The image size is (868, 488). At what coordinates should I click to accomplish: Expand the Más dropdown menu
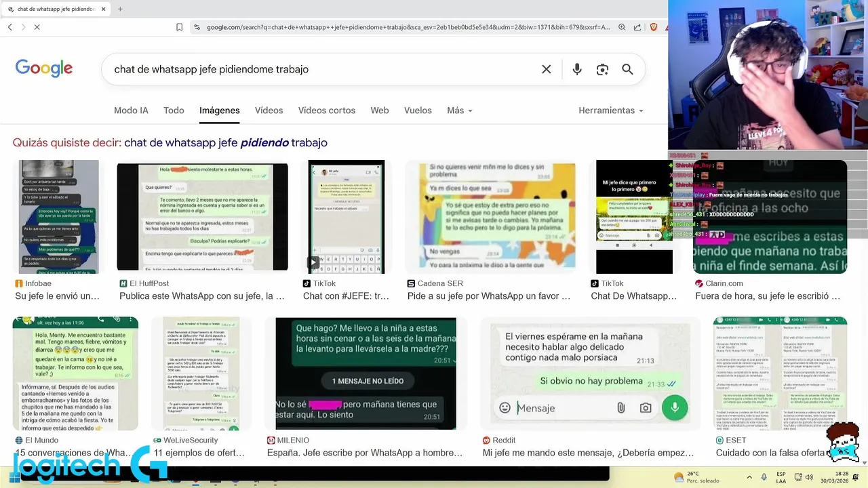[460, 110]
